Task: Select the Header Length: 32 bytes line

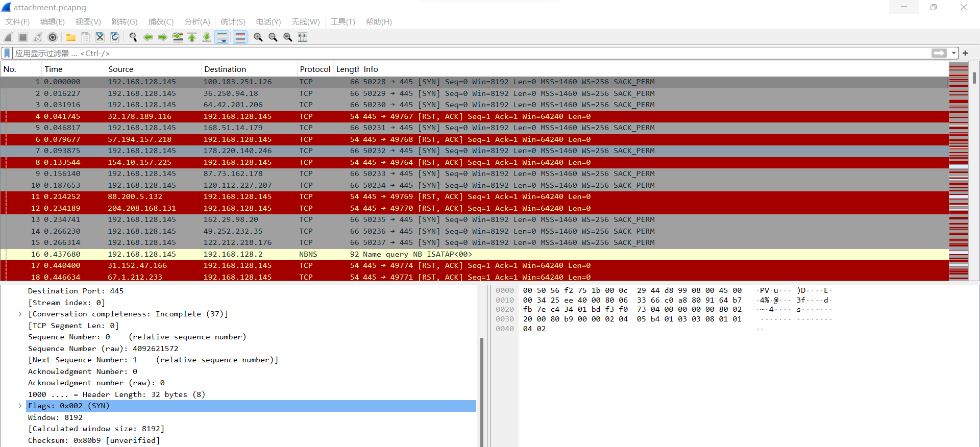Action: [116, 394]
